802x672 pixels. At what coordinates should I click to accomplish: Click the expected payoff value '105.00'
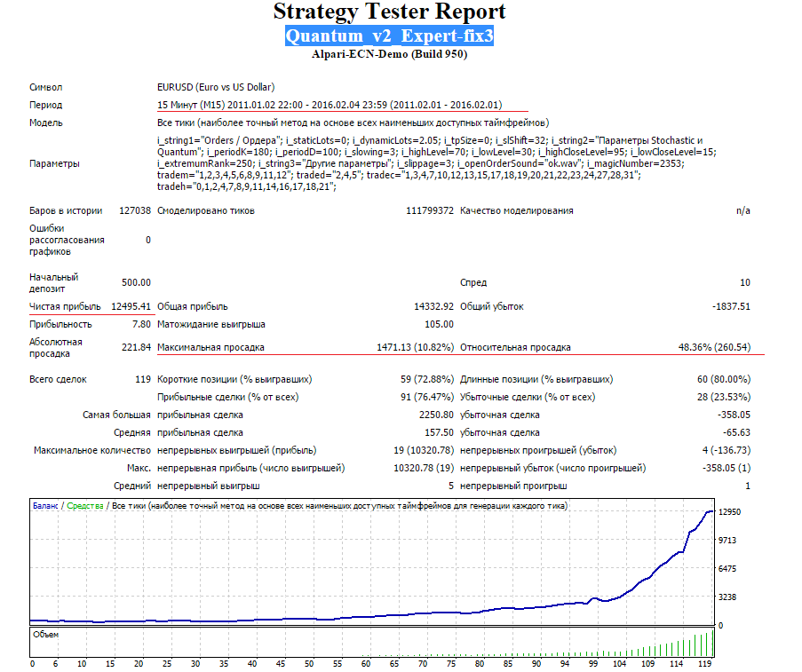tap(439, 324)
